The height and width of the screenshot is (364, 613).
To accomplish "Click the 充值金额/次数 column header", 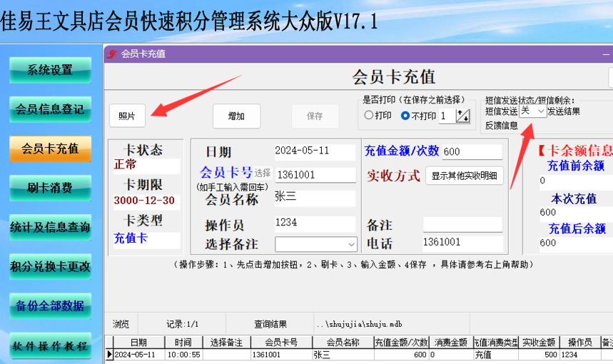I will pos(402,343).
